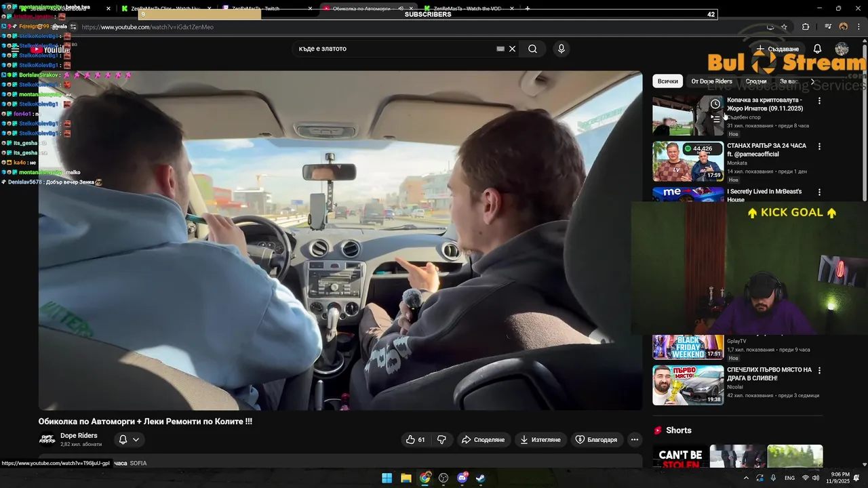Open Wi-Fi network tray icon
The height and width of the screenshot is (488, 868).
click(x=806, y=478)
